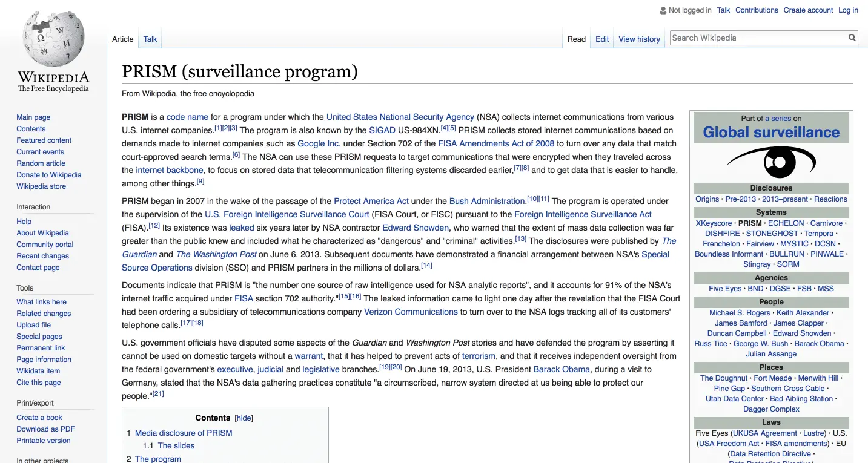Open the Edward Snowden link in the article
This screenshot has width=868, height=463.
pyautogui.click(x=416, y=228)
